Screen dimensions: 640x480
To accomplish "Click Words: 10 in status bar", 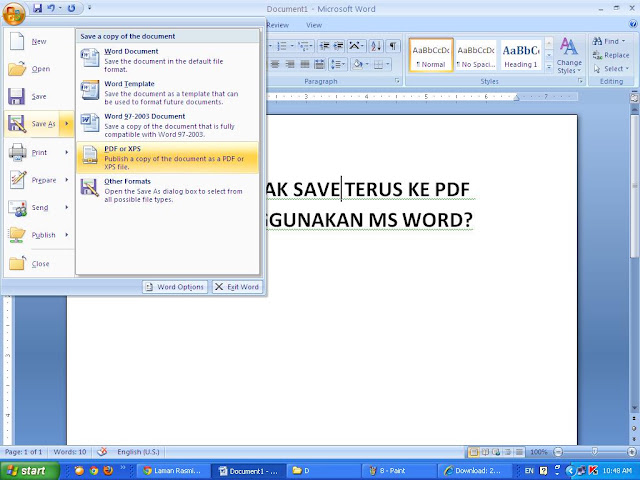I will pos(70,452).
